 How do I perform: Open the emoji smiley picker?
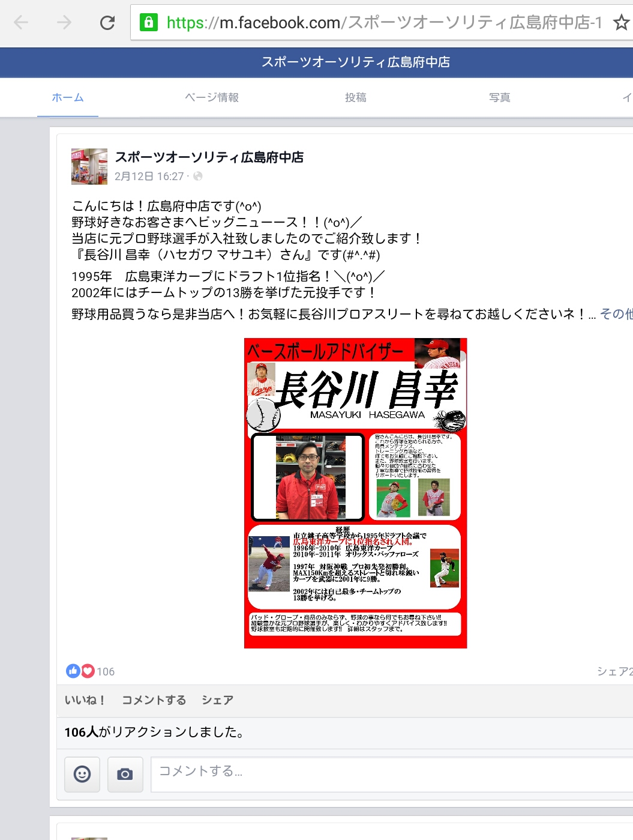click(x=82, y=774)
